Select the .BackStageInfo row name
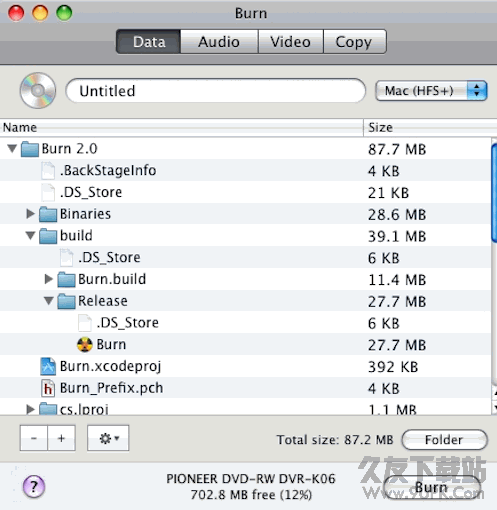This screenshot has height=510, width=497. [108, 170]
